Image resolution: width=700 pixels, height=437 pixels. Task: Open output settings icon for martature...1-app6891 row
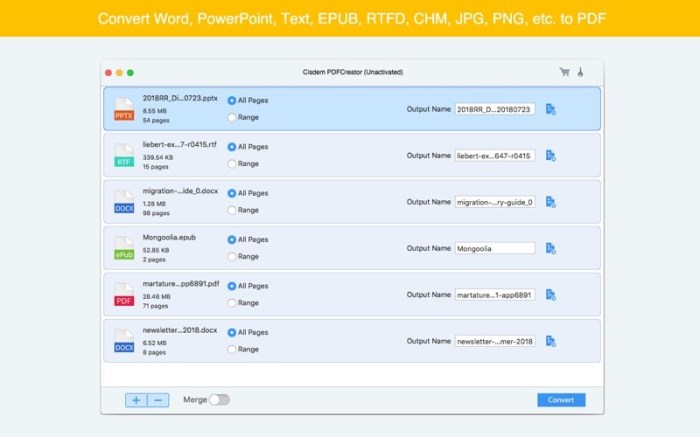pyautogui.click(x=551, y=295)
